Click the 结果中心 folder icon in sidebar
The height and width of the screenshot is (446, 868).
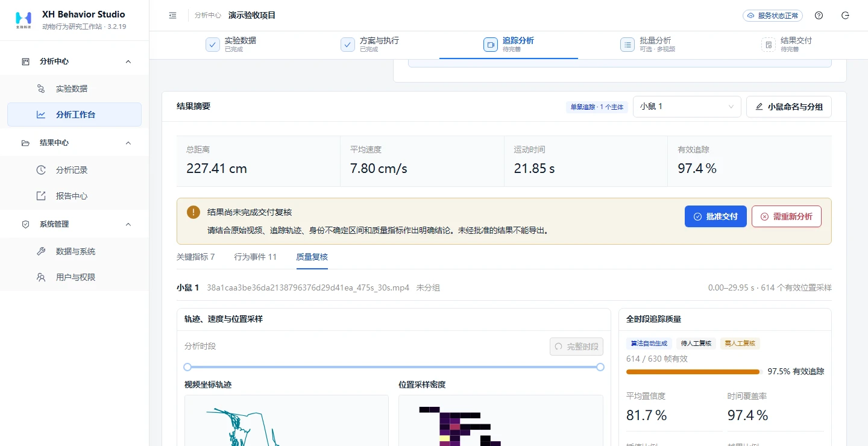(25, 143)
